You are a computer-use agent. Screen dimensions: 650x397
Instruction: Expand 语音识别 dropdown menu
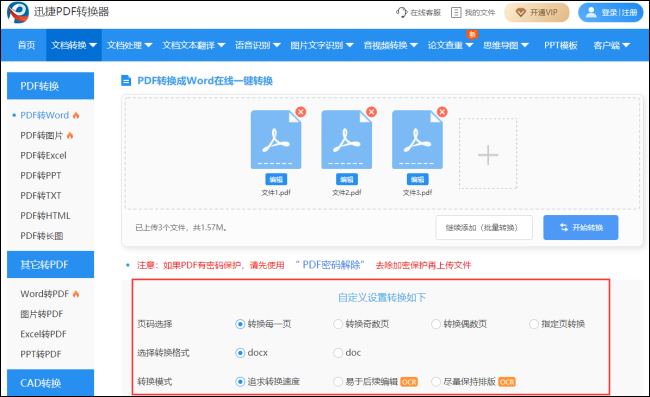[257, 45]
